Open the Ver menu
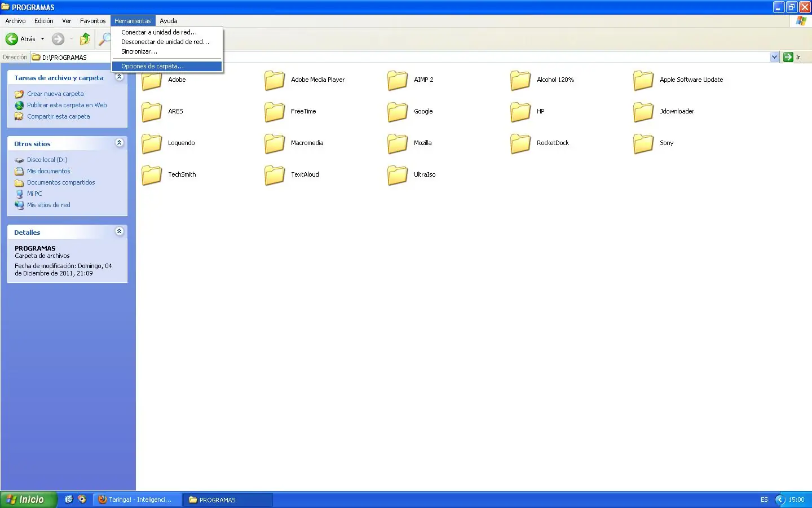The image size is (812, 508). click(67, 21)
